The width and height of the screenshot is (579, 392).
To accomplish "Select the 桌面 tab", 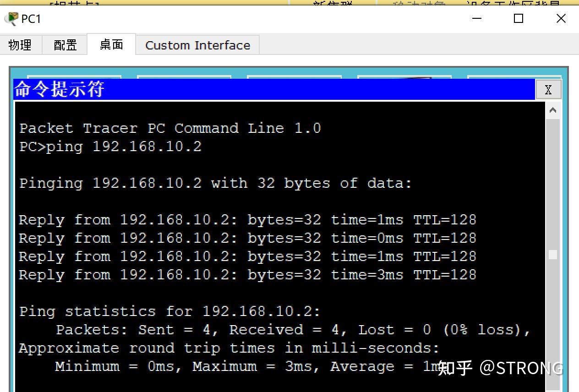I will coord(111,44).
